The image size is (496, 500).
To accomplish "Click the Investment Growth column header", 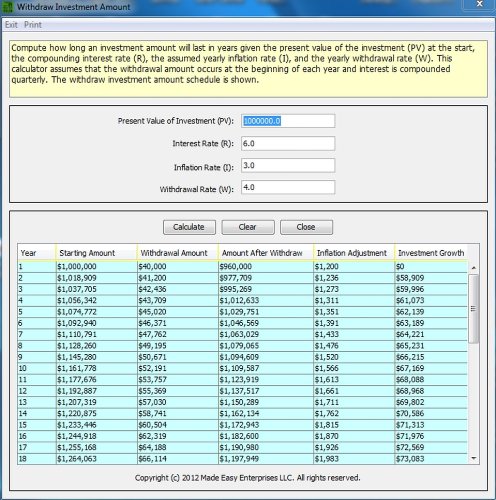I will pyautogui.click(x=431, y=253).
